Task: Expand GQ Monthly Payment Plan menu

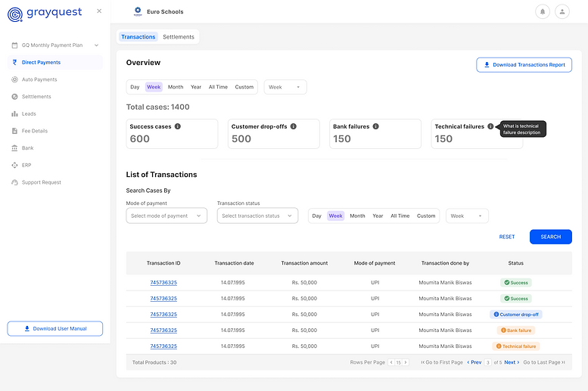Action: coord(54,45)
